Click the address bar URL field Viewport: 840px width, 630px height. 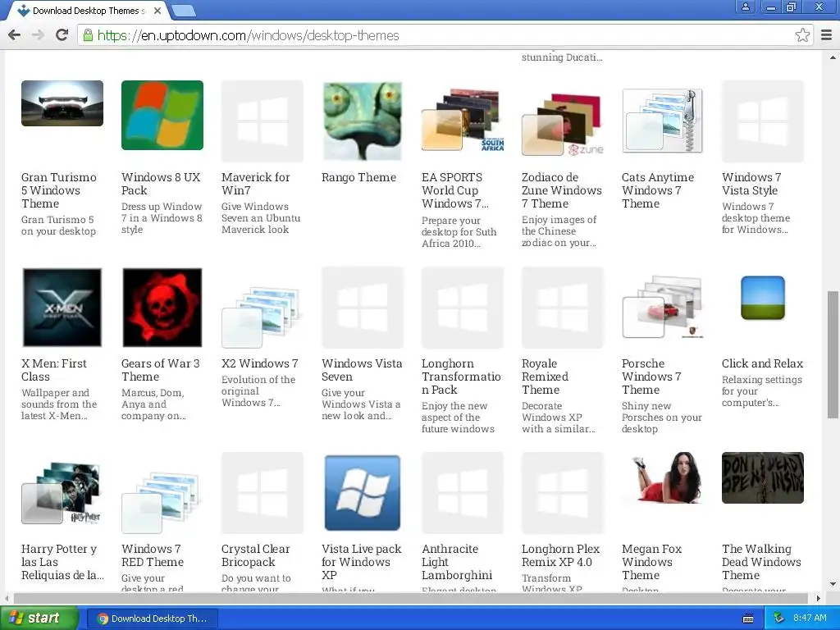(445, 35)
